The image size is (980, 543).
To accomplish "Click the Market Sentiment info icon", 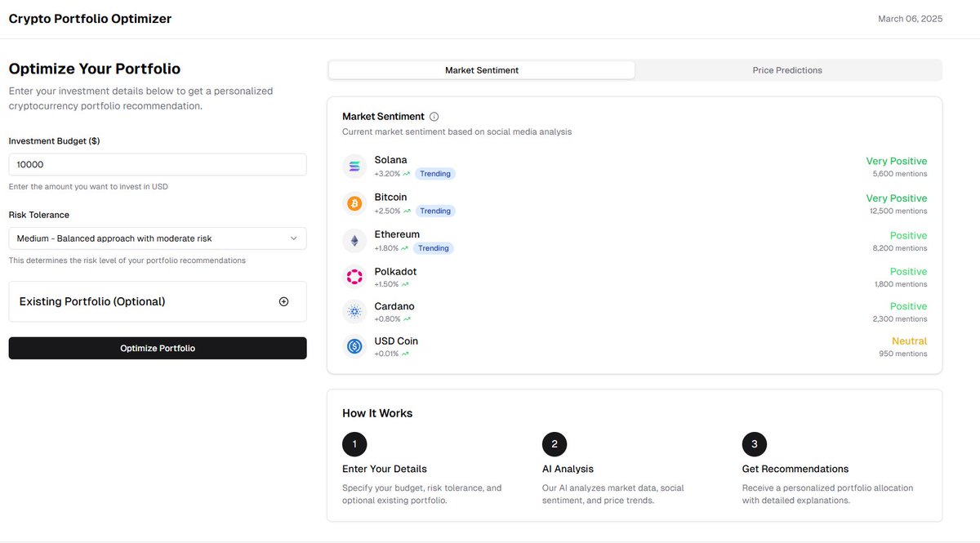I will (x=434, y=117).
